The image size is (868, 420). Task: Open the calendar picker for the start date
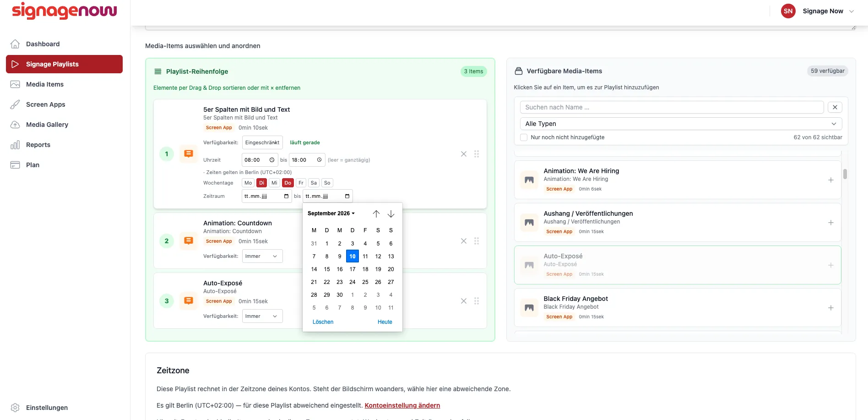(x=286, y=196)
